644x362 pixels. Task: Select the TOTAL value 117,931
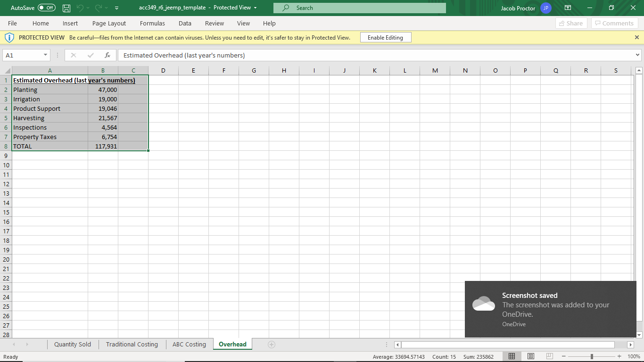pyautogui.click(x=103, y=146)
